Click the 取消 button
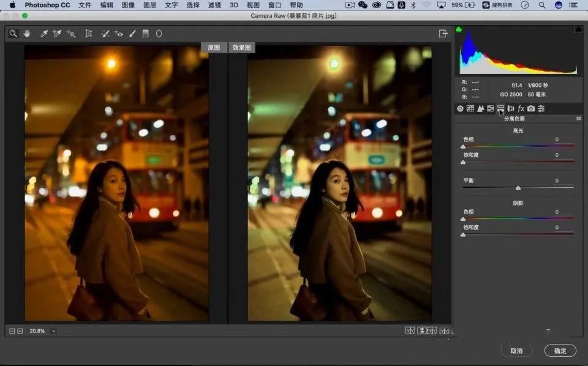 [516, 351]
